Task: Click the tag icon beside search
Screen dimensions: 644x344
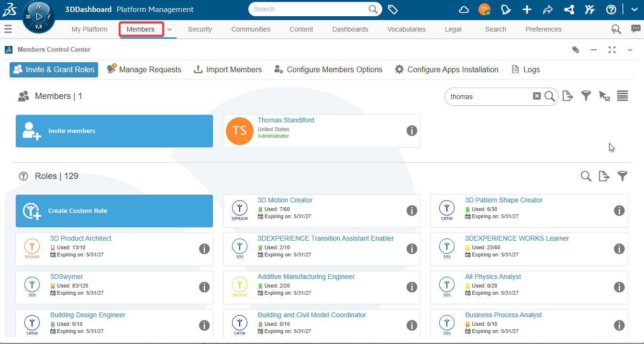Action: click(393, 10)
